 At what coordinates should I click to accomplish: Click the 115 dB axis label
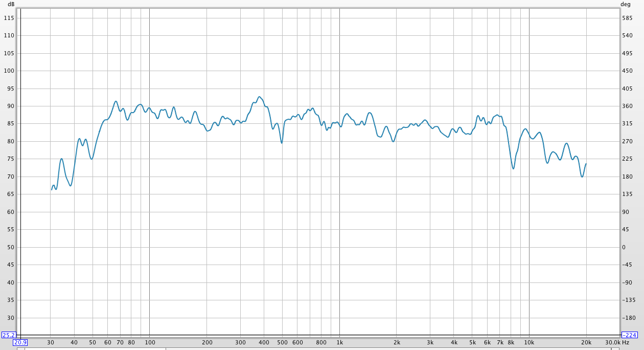pos(9,18)
